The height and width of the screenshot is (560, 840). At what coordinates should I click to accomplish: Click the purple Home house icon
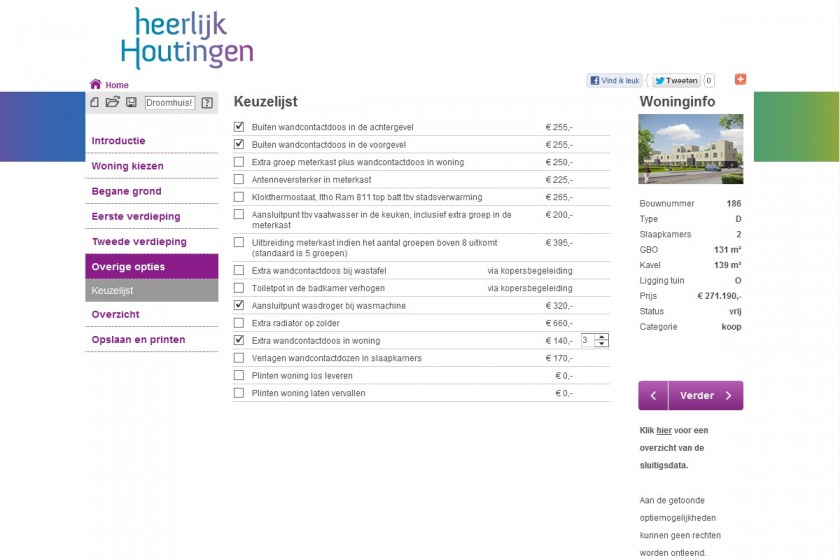click(95, 84)
